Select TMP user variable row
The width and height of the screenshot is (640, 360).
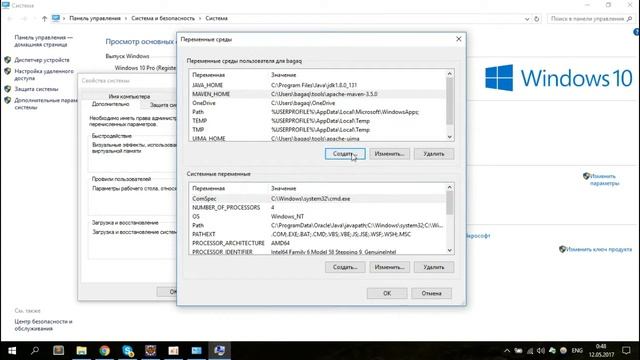(317, 130)
